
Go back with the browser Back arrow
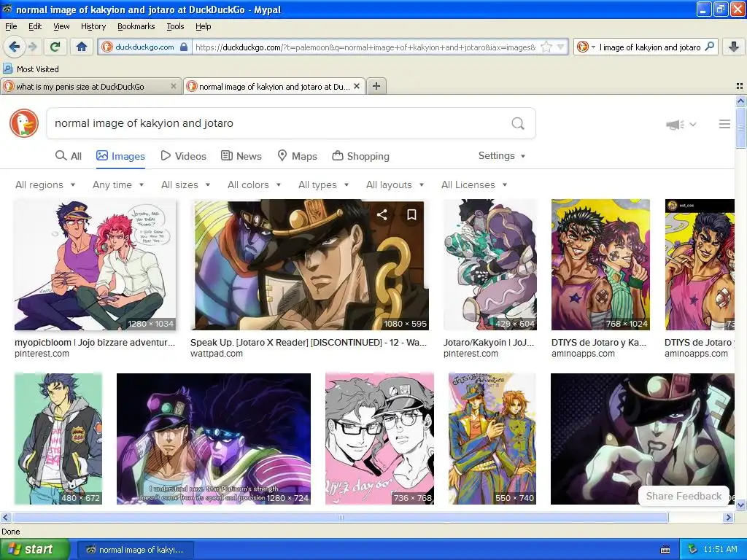[x=15, y=47]
